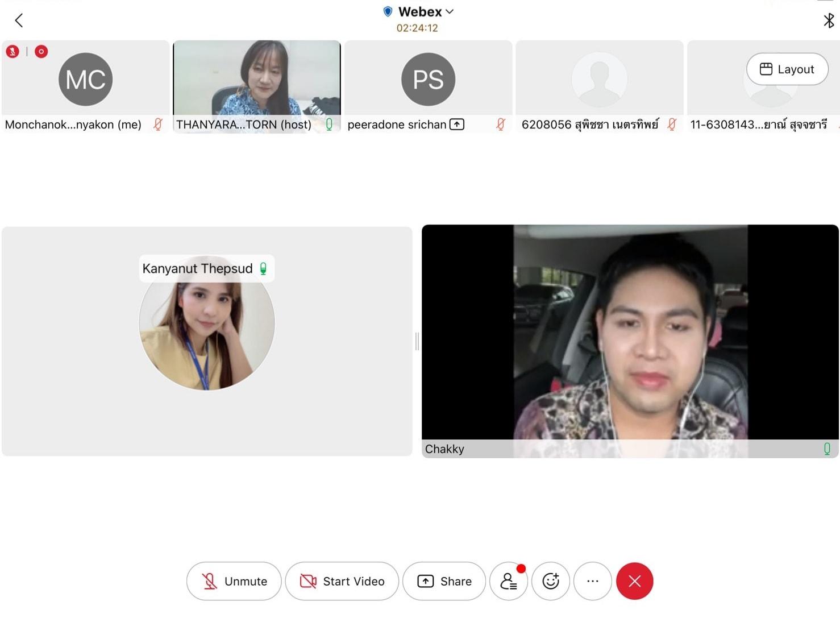
Task: Tap the muted mic icon for 6208056 participant
Action: pyautogui.click(x=672, y=125)
